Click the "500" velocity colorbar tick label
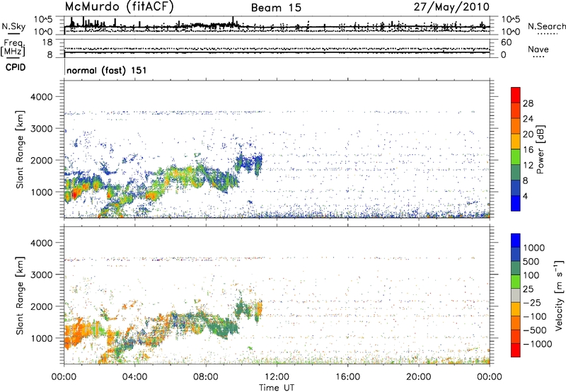 click(531, 261)
